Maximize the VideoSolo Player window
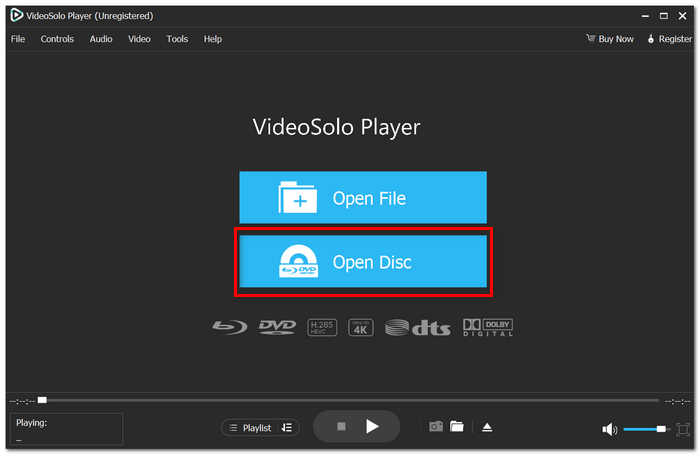This screenshot has height=455, width=700. (664, 16)
